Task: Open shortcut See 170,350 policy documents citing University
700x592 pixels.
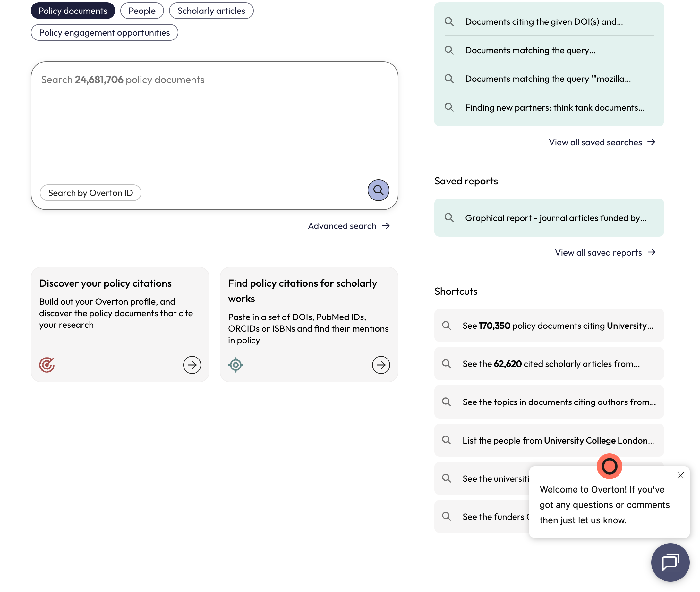Action: click(x=549, y=326)
